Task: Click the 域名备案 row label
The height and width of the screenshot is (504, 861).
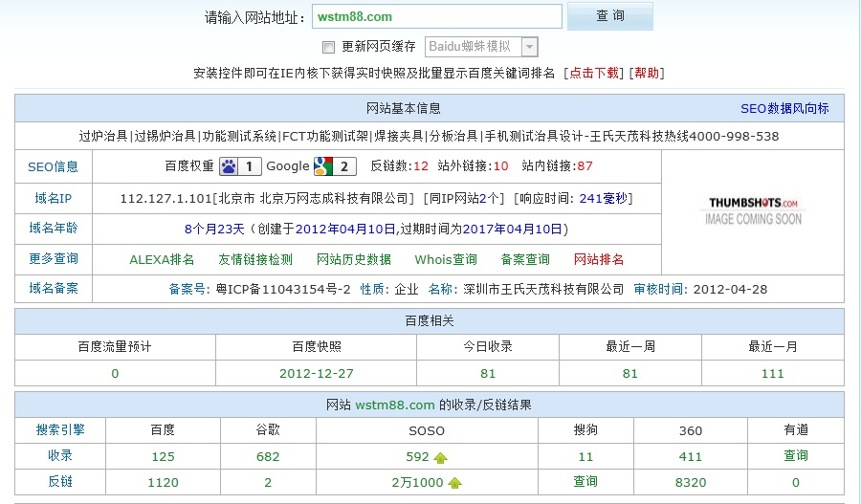Action: coord(54,288)
